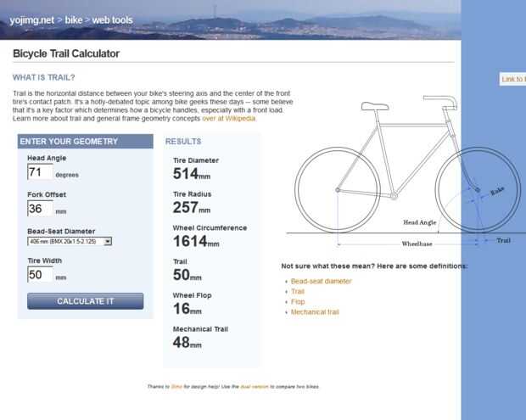Follow the Bead-seat diameter definition link
Image resolution: width=526 pixels, height=420 pixels.
tap(321, 281)
